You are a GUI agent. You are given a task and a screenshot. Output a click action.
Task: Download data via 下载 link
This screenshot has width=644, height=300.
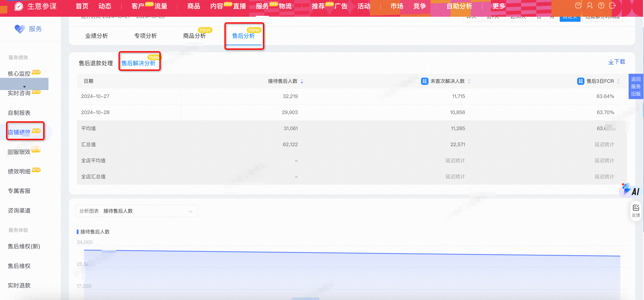pyautogui.click(x=617, y=62)
